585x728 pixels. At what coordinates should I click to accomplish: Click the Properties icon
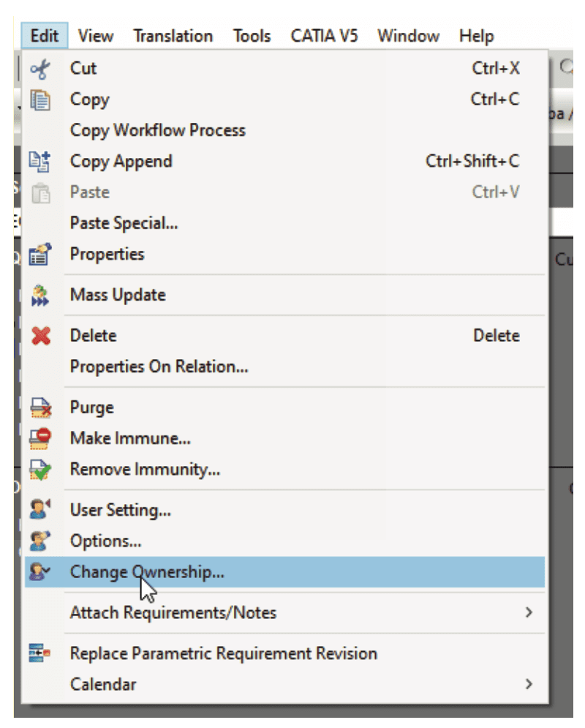pyautogui.click(x=40, y=255)
